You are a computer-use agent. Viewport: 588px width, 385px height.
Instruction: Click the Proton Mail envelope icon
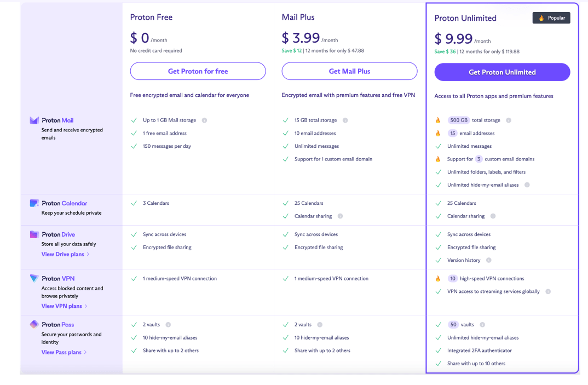(x=34, y=120)
